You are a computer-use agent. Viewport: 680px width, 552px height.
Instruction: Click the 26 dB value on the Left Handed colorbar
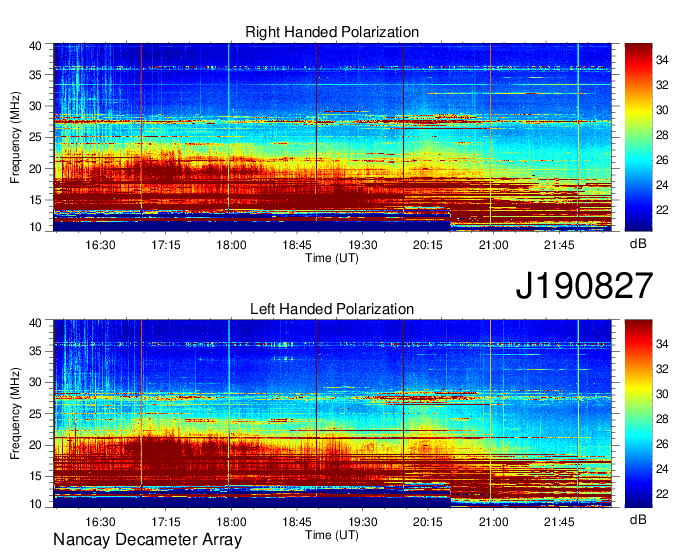pos(662,444)
